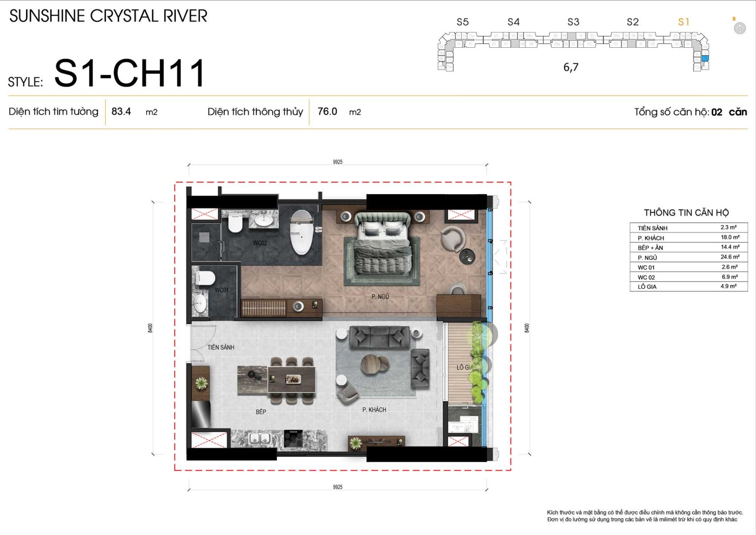Click the '76.0' area value
This screenshot has width=756, height=535.
tap(327, 111)
